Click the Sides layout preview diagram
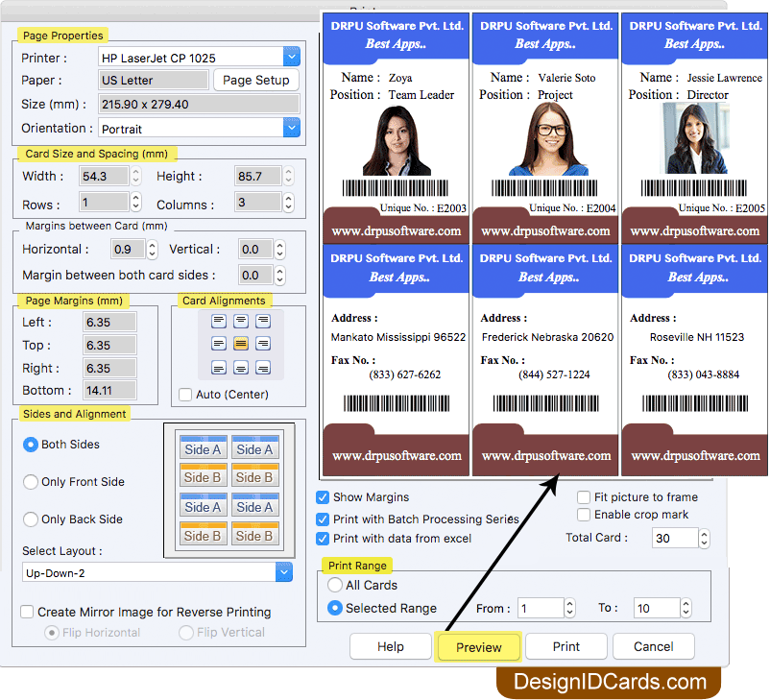The image size is (770, 700). click(229, 491)
